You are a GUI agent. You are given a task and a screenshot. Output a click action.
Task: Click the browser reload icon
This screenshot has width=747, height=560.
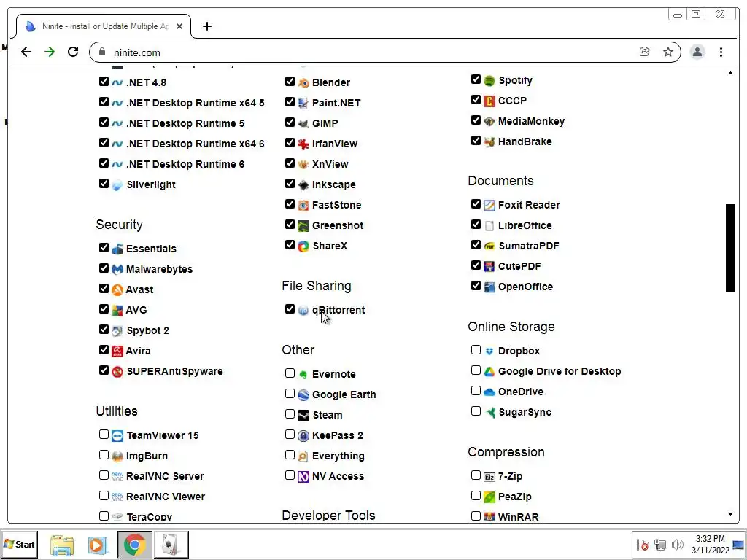click(73, 52)
